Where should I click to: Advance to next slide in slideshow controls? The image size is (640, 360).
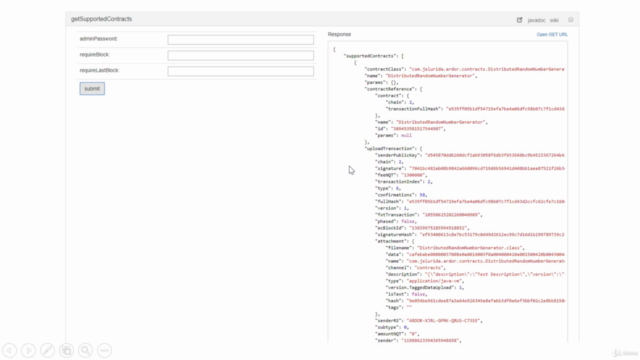click(x=29, y=351)
